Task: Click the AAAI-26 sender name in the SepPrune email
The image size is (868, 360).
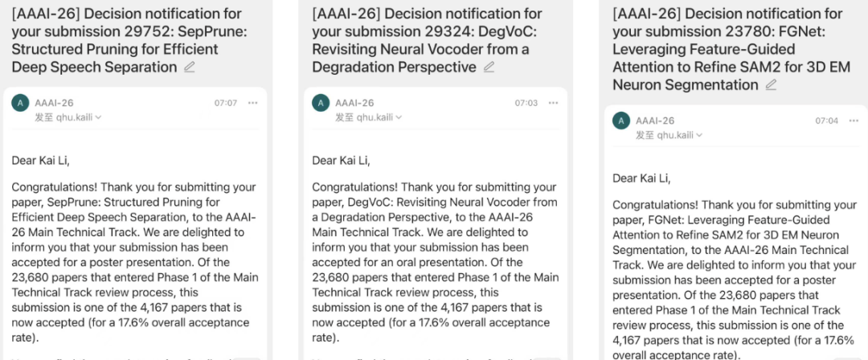Action: point(55,103)
